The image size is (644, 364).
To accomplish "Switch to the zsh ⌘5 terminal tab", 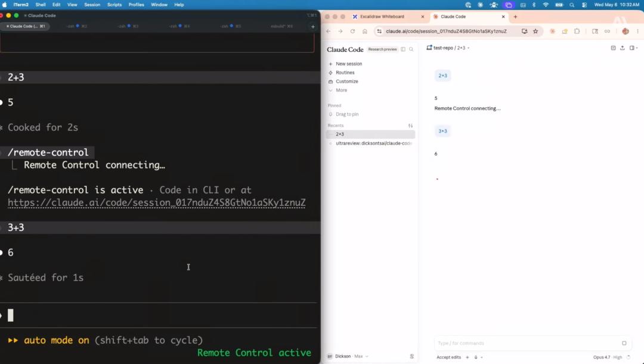I will (230, 26).
